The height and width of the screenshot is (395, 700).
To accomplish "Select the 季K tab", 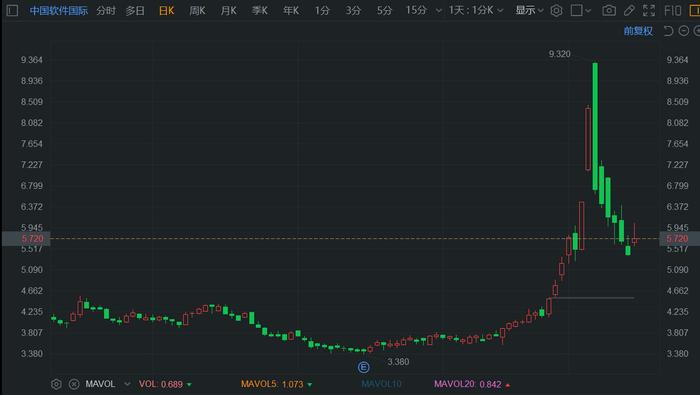I will point(260,11).
